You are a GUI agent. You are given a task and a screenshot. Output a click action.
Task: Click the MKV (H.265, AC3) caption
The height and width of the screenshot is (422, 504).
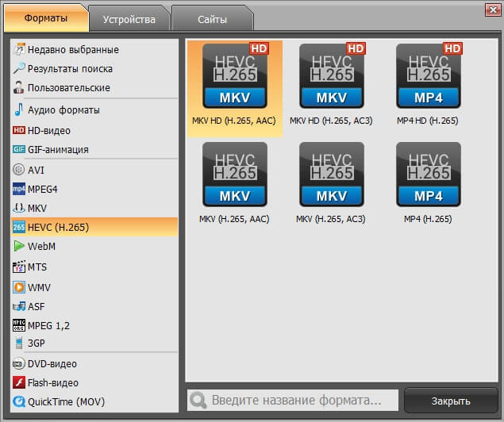(x=331, y=219)
